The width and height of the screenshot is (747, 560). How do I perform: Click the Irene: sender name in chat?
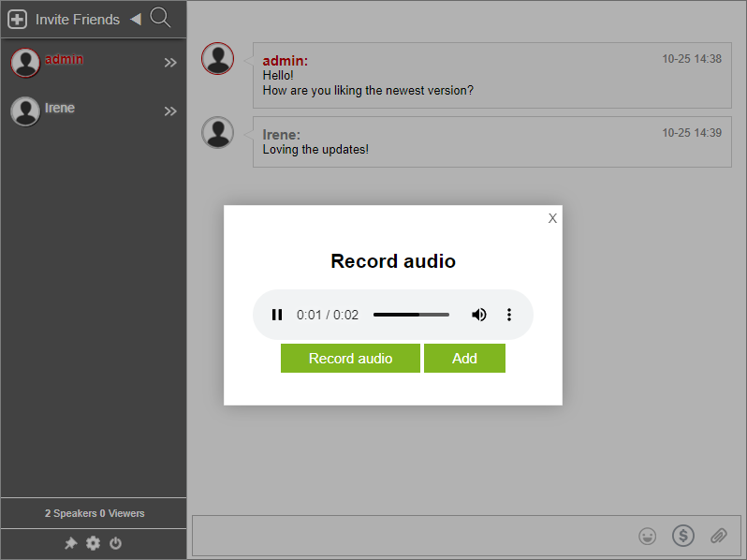coord(281,135)
